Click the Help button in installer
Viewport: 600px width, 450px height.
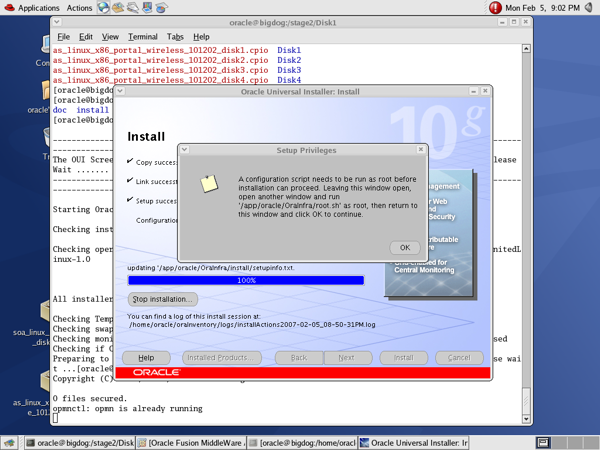(x=146, y=358)
